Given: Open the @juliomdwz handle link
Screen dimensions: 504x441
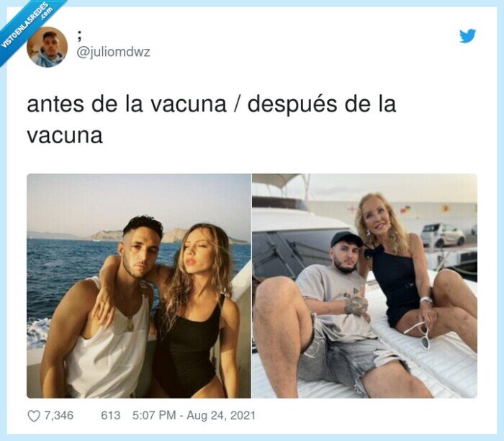Looking at the screenshot, I should [113, 52].
